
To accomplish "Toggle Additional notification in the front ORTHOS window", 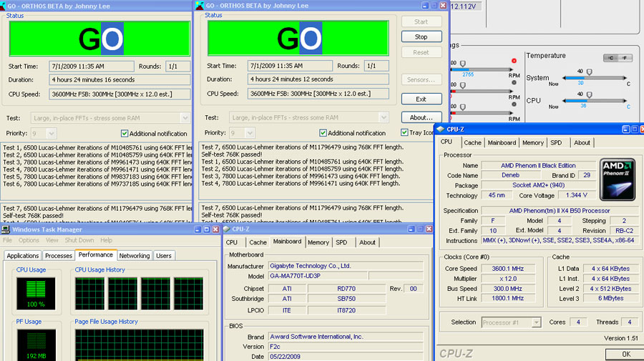I will tap(323, 133).
